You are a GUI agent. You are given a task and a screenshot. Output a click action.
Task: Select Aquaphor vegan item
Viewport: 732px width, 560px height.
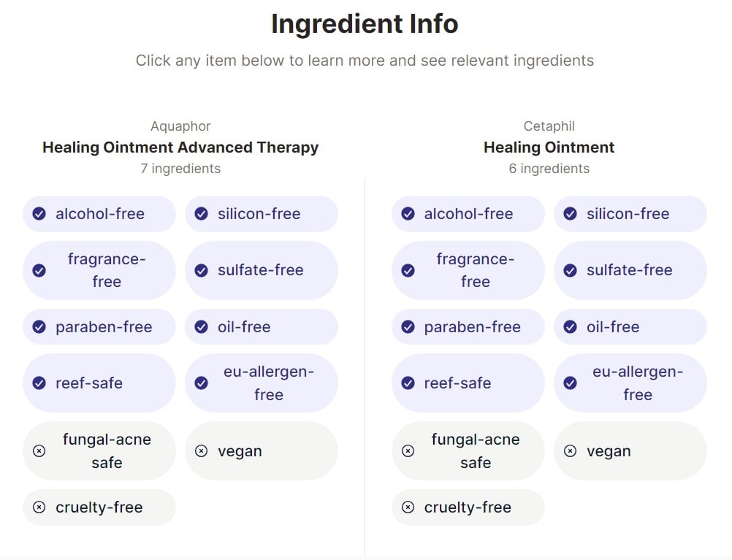(261, 451)
